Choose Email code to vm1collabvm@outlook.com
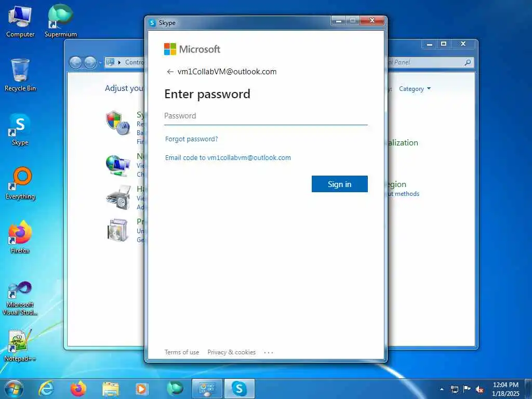This screenshot has height=399, width=532. point(228,158)
